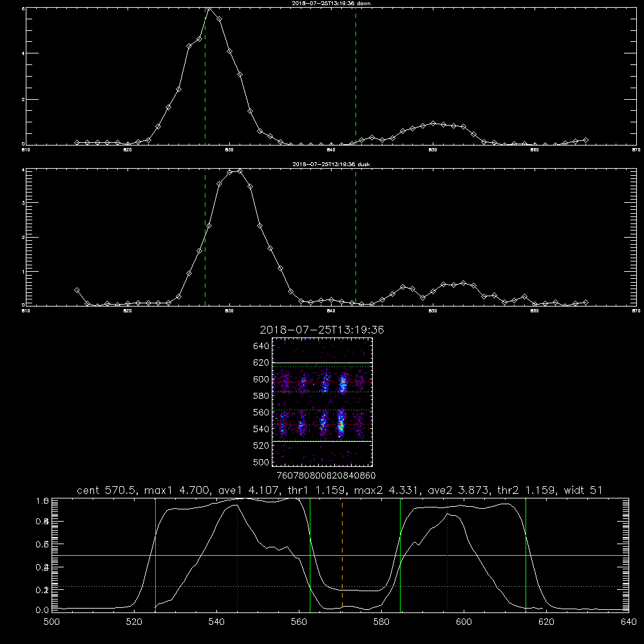
Task: Click the '500' label on spectral image y-axis
Action: [261, 462]
